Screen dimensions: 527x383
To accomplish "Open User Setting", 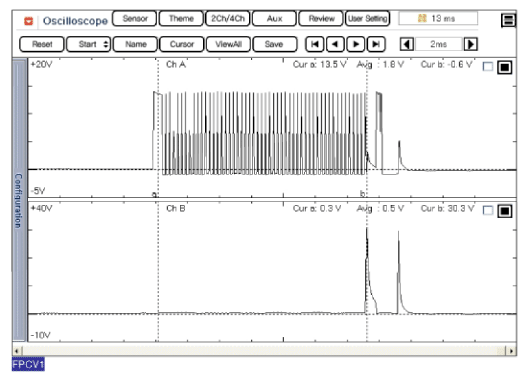I will click(367, 18).
